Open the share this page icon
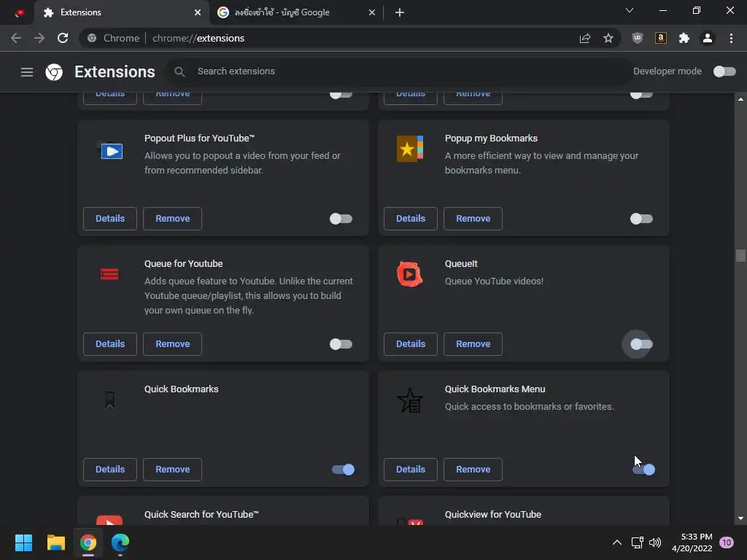Screen dimensions: 747x560 pos(585,38)
